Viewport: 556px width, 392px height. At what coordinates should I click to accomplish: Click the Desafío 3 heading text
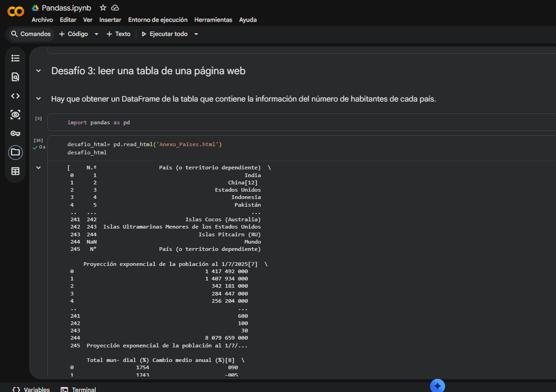(x=149, y=71)
